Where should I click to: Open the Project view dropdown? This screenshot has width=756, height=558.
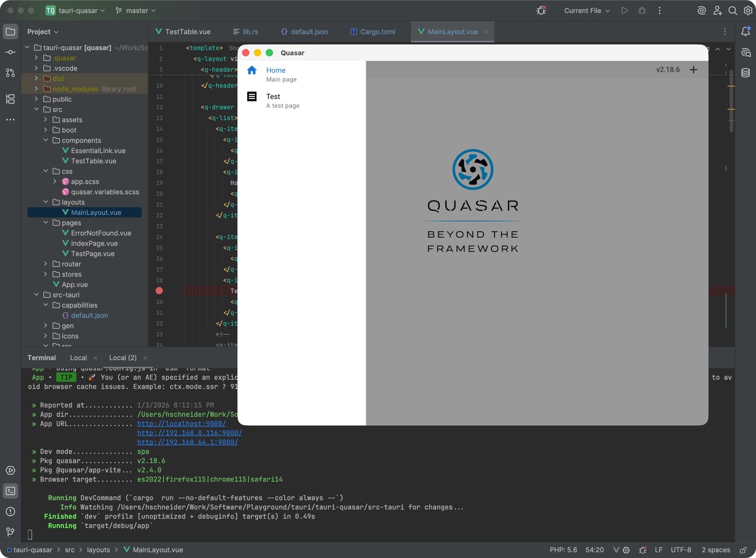coord(43,31)
